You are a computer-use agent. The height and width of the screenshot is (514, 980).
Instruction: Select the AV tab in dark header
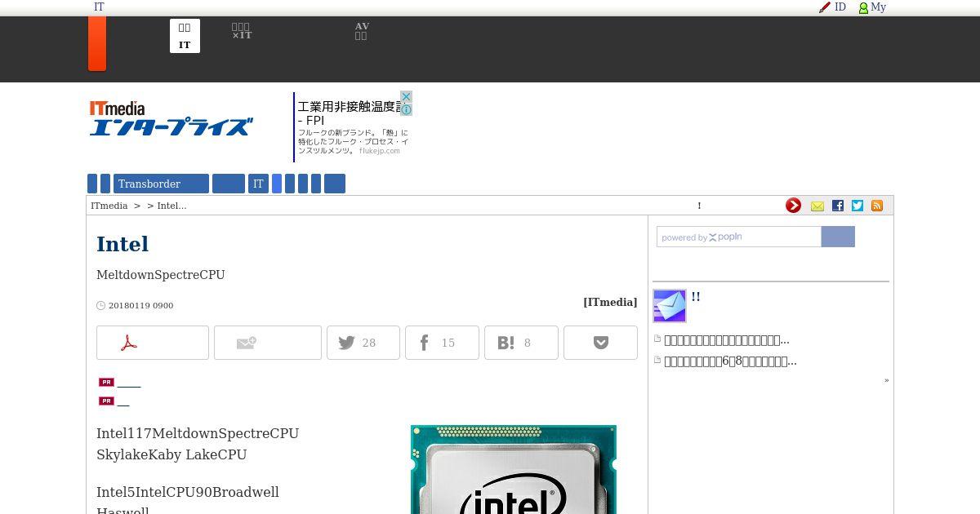coord(362,32)
